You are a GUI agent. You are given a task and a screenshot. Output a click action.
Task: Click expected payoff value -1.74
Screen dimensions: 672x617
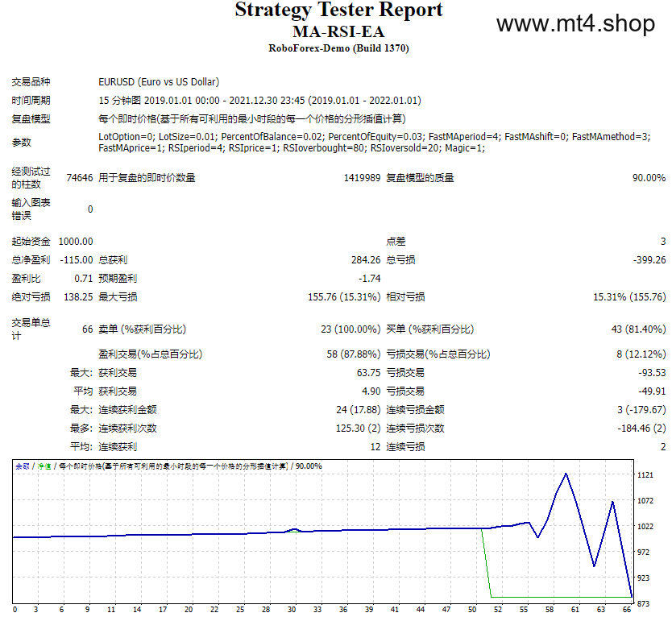coord(370,279)
